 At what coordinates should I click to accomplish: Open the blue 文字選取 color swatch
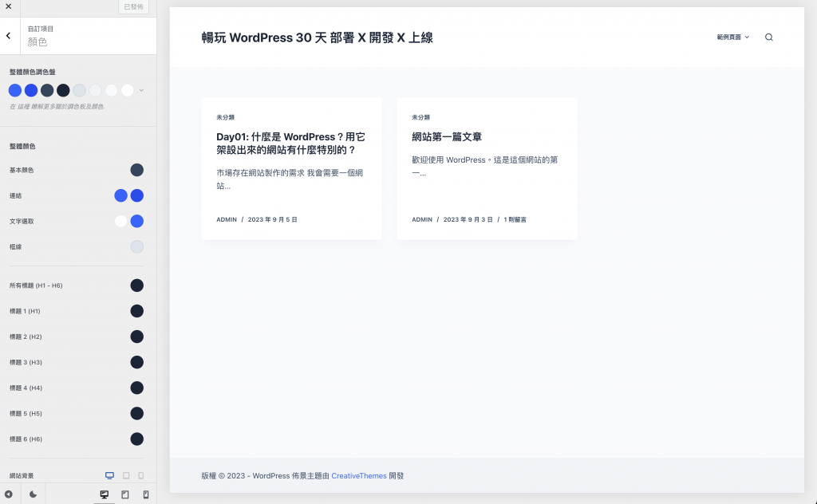(x=137, y=221)
